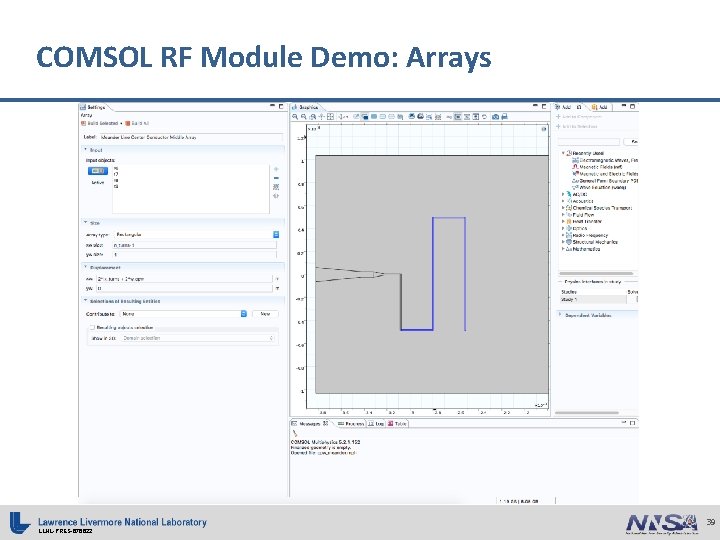
Task: Click the y size input field
Action: click(x=195, y=254)
